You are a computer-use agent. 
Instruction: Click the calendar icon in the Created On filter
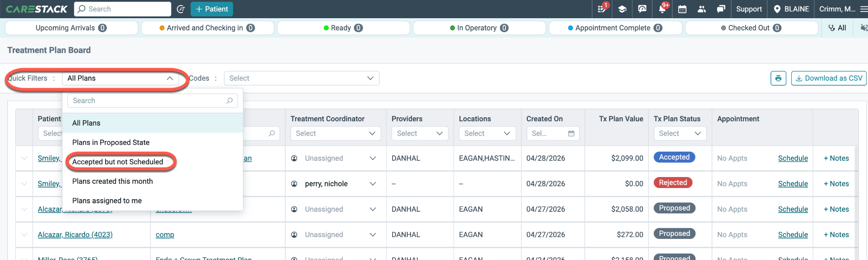pyautogui.click(x=571, y=133)
